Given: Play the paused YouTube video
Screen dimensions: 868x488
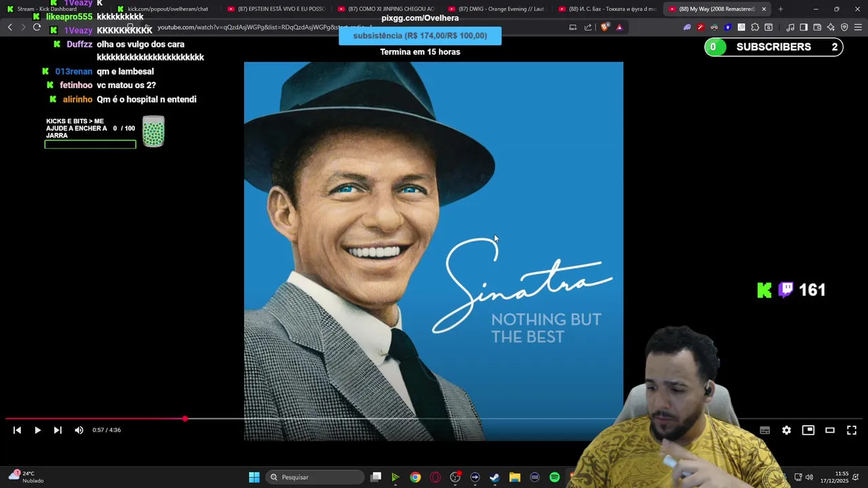Looking at the screenshot, I should (x=37, y=430).
